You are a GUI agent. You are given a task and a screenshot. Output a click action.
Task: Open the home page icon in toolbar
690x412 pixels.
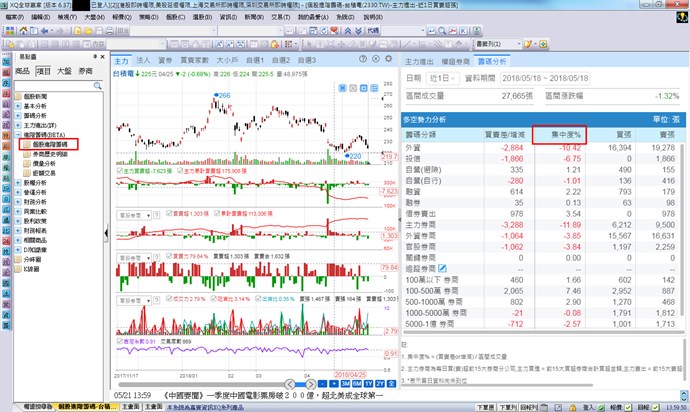(x=23, y=31)
